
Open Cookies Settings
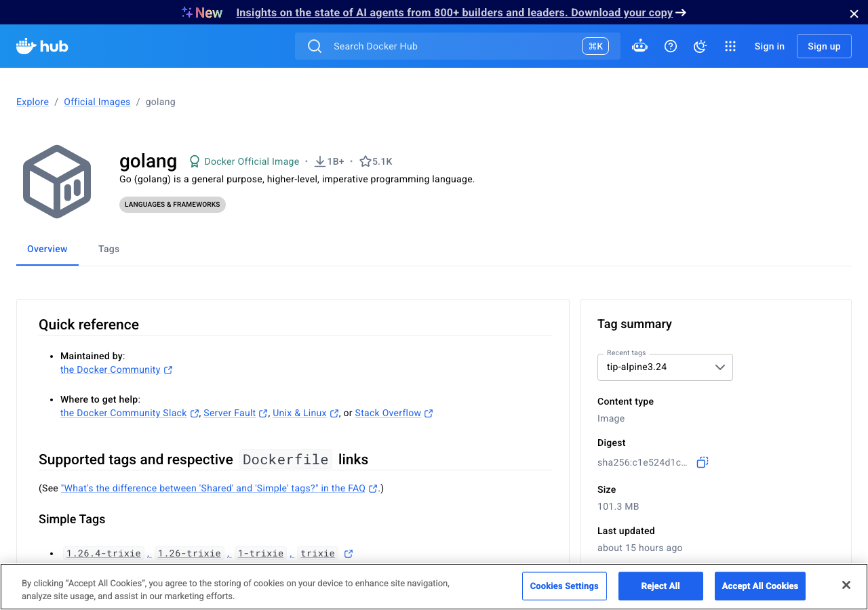pyautogui.click(x=564, y=586)
